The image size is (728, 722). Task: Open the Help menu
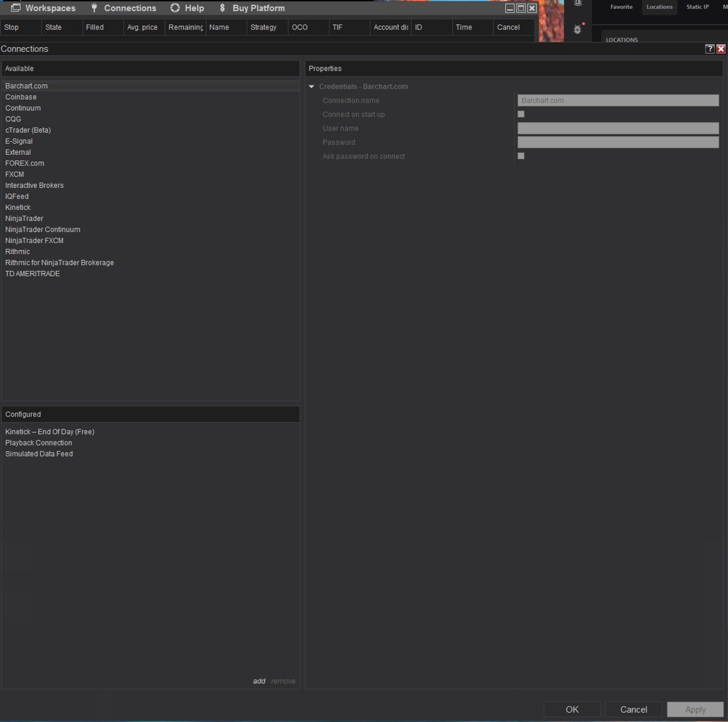point(194,8)
